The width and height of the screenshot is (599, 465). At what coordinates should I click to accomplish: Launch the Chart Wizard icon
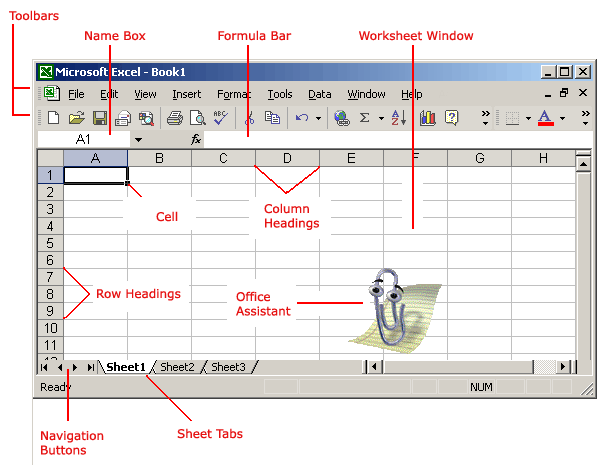[x=427, y=118]
